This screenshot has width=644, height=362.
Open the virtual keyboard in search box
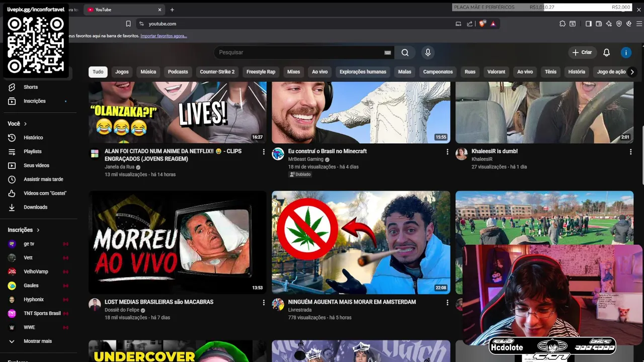(x=387, y=52)
